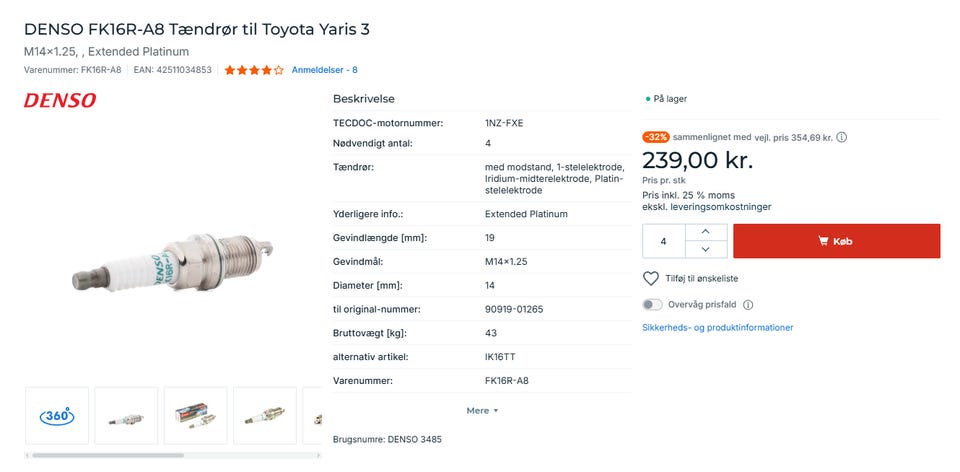The width and height of the screenshot is (960, 472).
Task: Select the second spark plug thumbnail
Action: [x=126, y=415]
